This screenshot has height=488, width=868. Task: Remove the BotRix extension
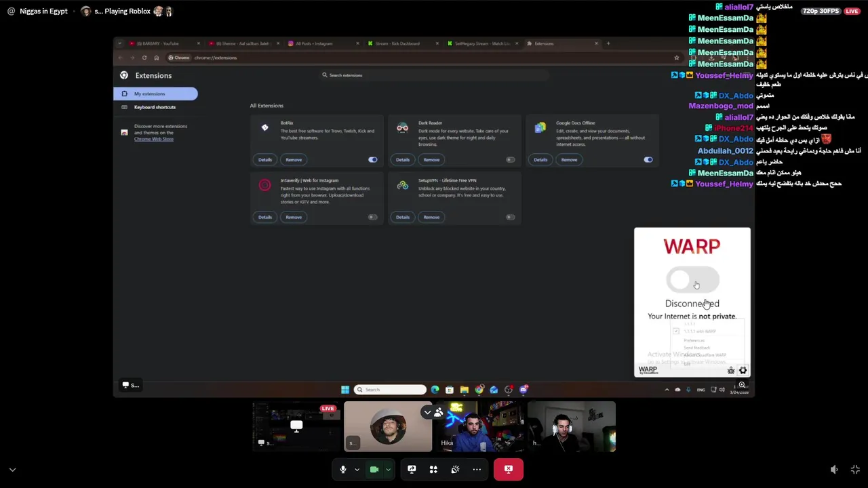[x=294, y=160]
